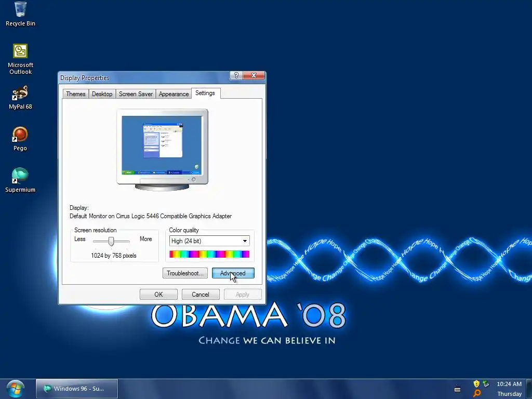The height and width of the screenshot is (399, 532).
Task: Click the Cancel button
Action: (201, 295)
